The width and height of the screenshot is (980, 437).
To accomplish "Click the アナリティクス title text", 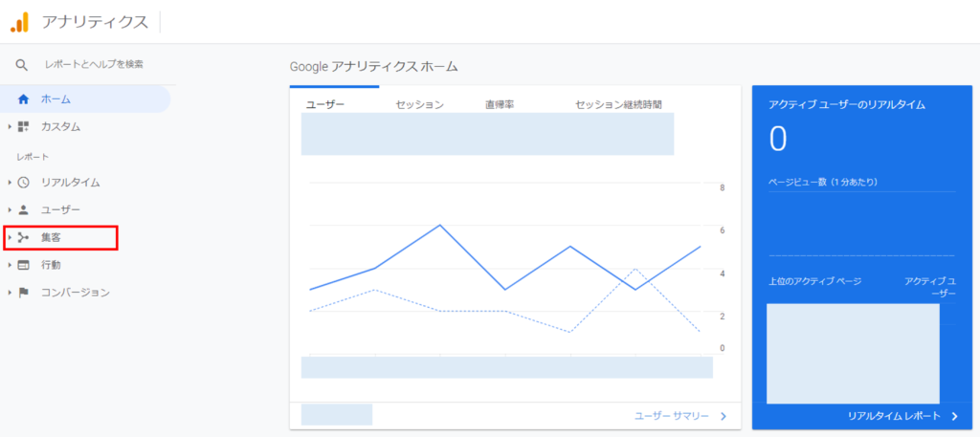I will pyautogui.click(x=95, y=22).
